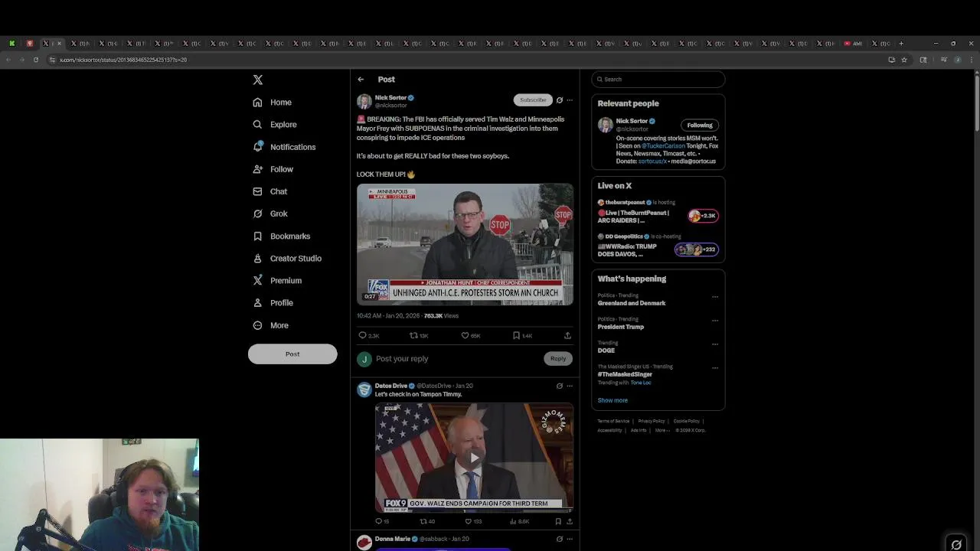Share Nick Sortor's post
Image resolution: width=980 pixels, height=551 pixels.
click(x=567, y=336)
